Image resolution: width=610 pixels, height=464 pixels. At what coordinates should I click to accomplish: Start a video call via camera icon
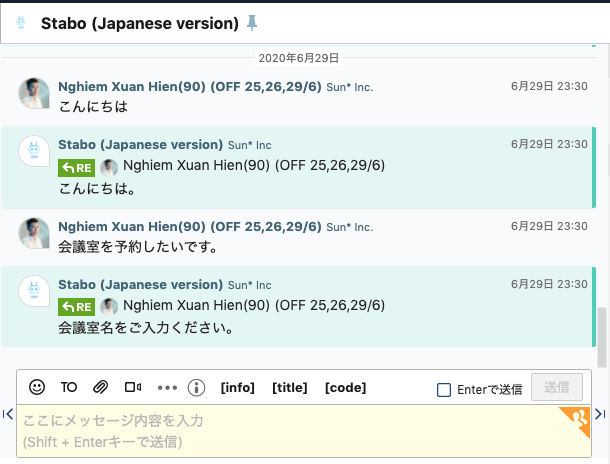133,387
